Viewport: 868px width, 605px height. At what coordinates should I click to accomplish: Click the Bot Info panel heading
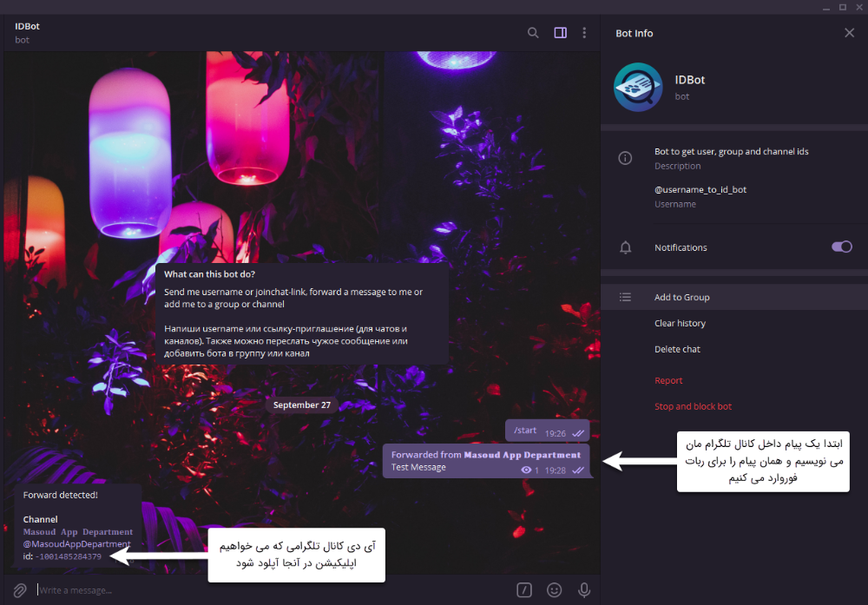pos(634,33)
